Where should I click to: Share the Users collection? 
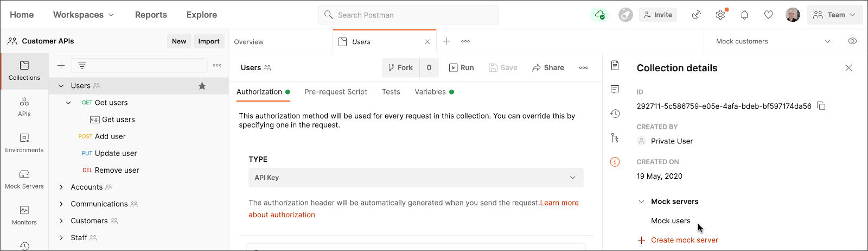(x=548, y=68)
